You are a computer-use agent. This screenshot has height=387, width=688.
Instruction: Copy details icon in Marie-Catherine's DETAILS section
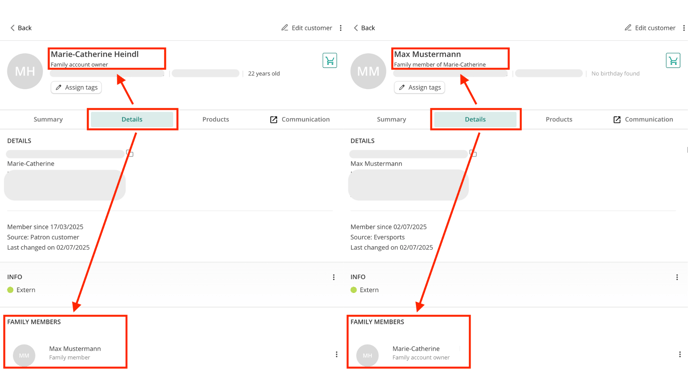coord(130,153)
